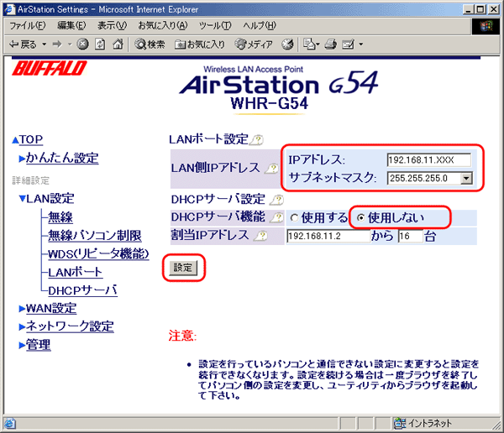Click the イントラネット zone indicator

(x=423, y=424)
